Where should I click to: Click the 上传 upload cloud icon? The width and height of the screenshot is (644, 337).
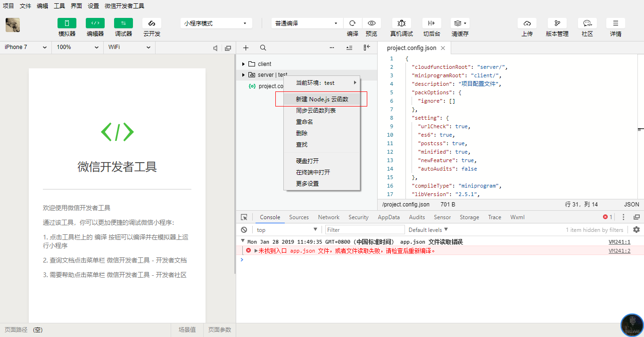coord(527,23)
